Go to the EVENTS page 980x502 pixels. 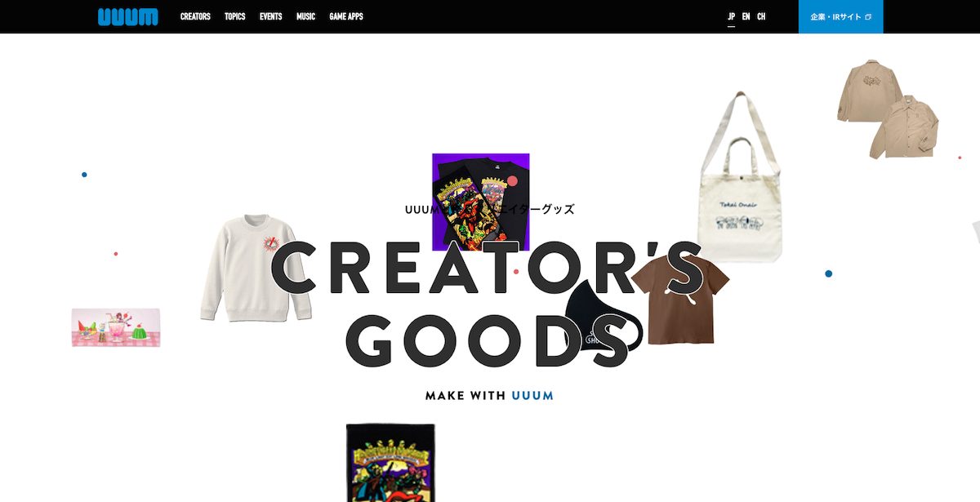point(271,16)
